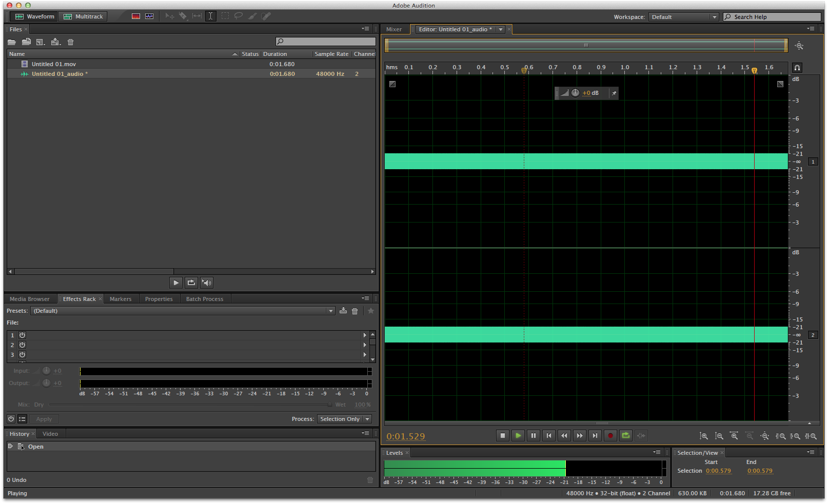Open the Properties tab
The height and width of the screenshot is (504, 828).
click(x=159, y=299)
